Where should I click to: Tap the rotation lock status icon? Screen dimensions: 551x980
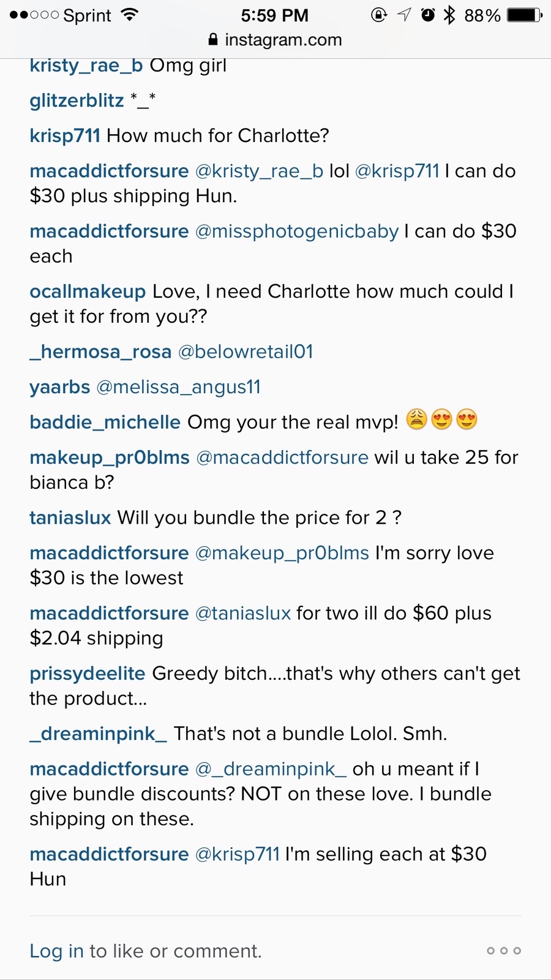[379, 15]
